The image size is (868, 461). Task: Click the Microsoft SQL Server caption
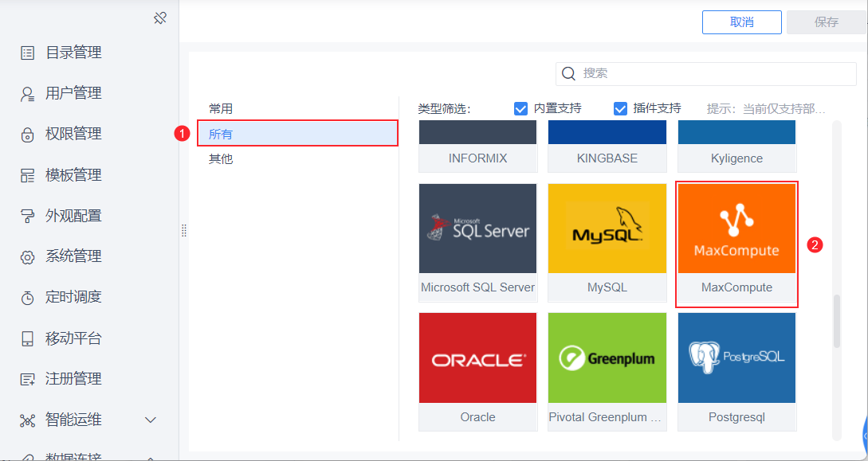click(x=477, y=287)
